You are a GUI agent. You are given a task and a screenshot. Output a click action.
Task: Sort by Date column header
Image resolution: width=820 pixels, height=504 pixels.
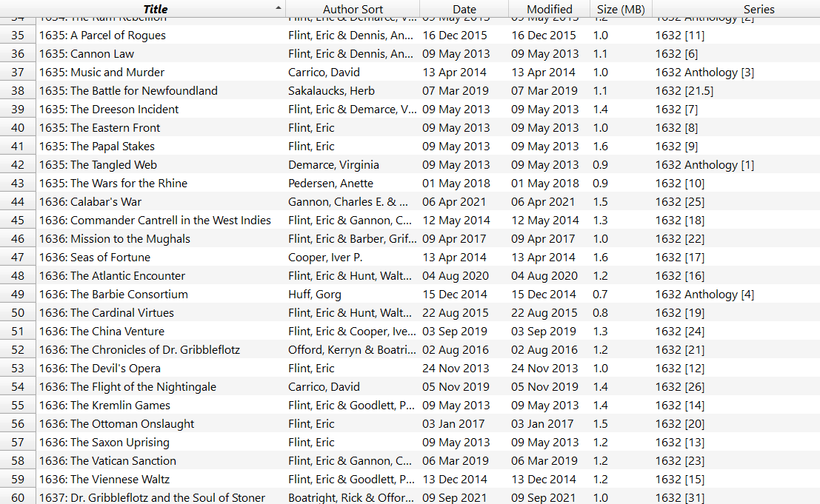pos(464,9)
